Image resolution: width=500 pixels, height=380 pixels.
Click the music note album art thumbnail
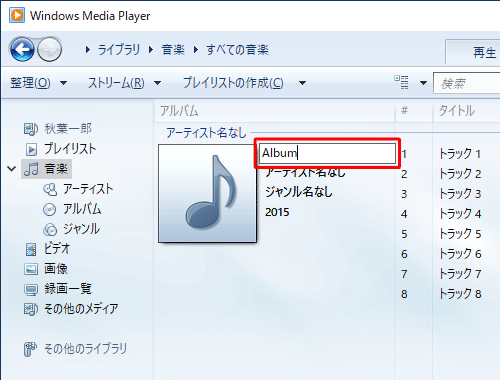click(207, 193)
